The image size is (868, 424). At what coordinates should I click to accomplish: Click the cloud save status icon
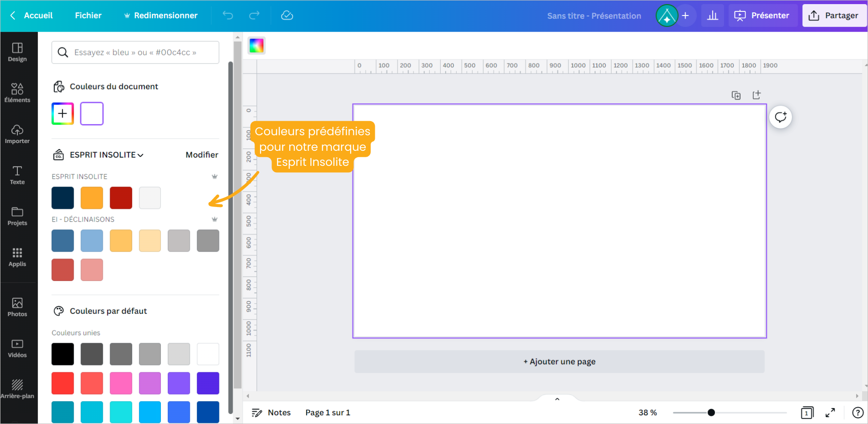click(287, 16)
